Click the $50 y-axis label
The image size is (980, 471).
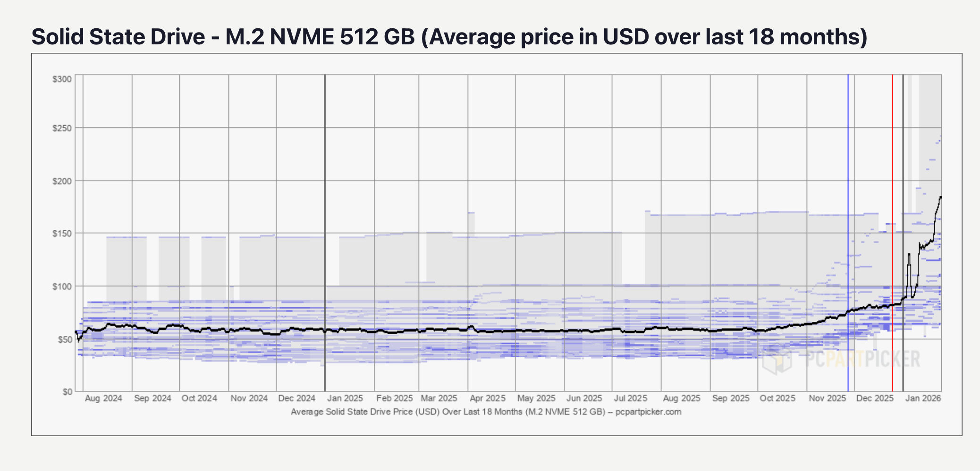(x=63, y=339)
